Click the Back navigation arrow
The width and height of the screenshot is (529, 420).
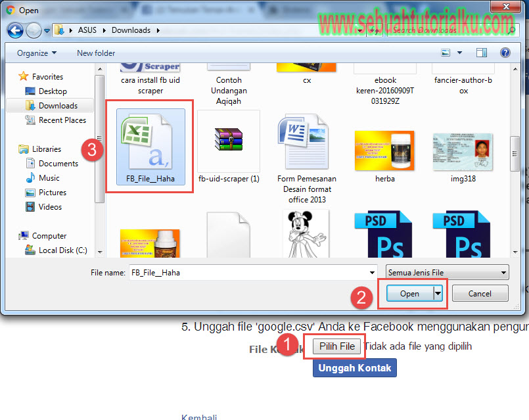(x=15, y=30)
